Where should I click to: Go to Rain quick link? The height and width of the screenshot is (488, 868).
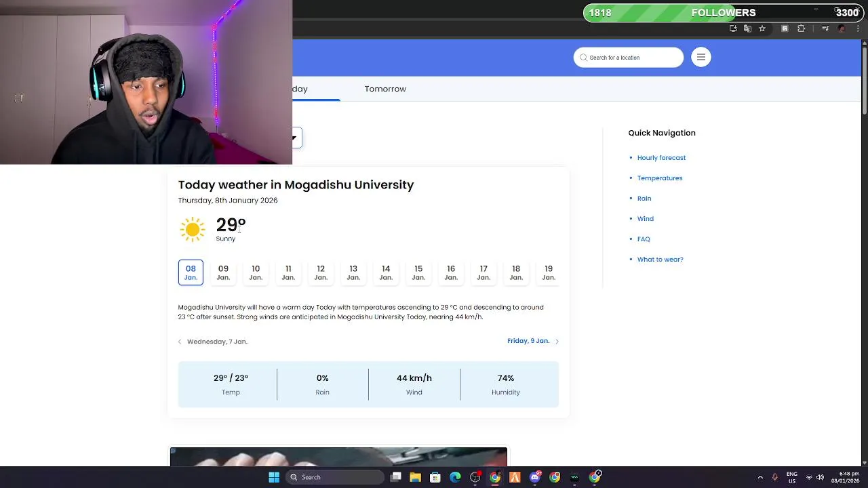pyautogui.click(x=644, y=199)
